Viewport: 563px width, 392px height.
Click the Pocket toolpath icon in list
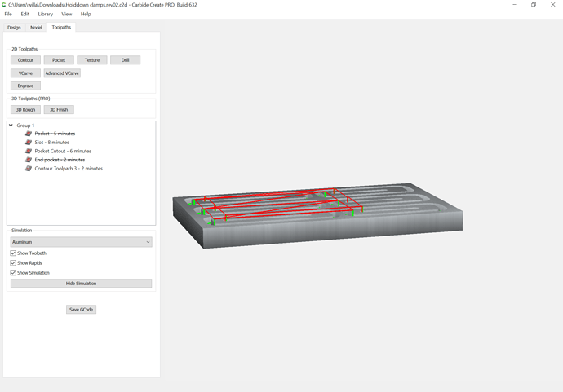pos(29,134)
